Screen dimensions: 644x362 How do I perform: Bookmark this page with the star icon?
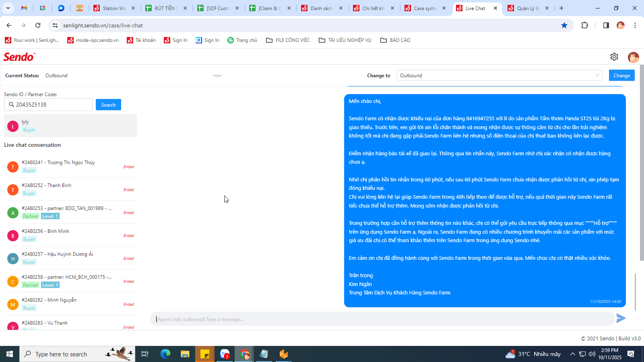(564, 25)
